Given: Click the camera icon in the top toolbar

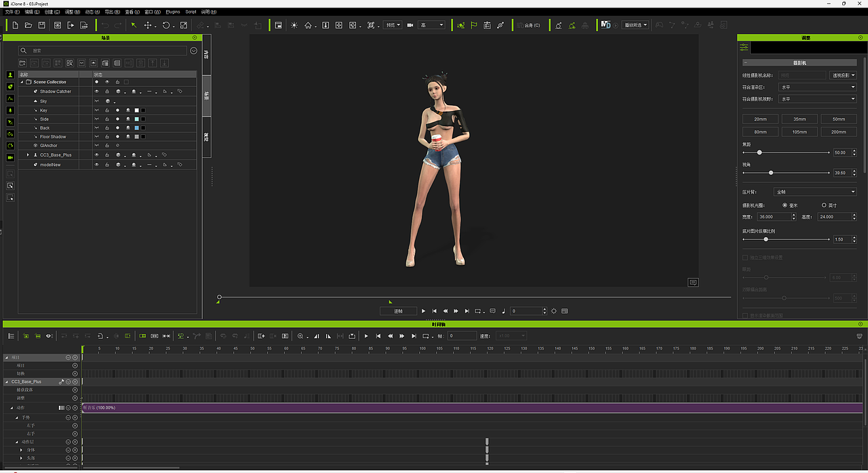Looking at the screenshot, I should pyautogui.click(x=410, y=25).
